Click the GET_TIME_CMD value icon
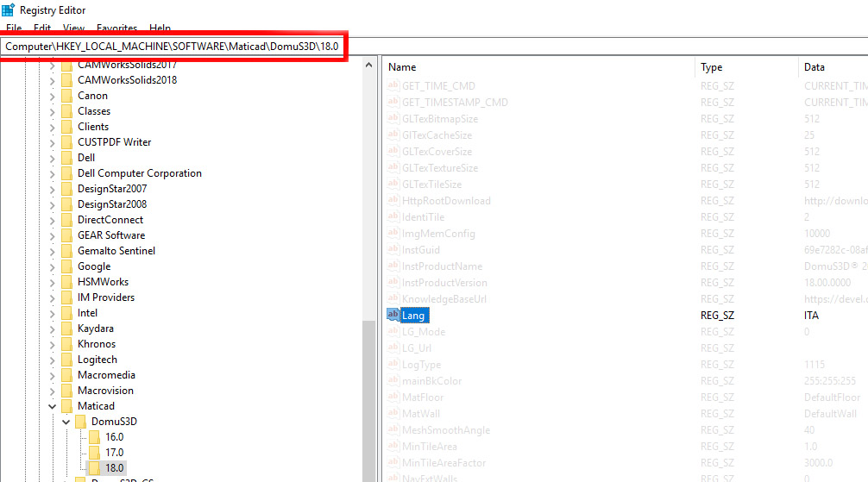Image resolution: width=868 pixels, height=482 pixels. [393, 85]
